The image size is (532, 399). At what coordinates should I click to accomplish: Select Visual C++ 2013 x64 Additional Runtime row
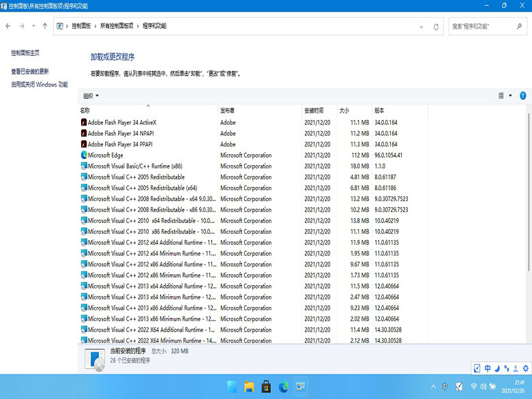point(253,286)
